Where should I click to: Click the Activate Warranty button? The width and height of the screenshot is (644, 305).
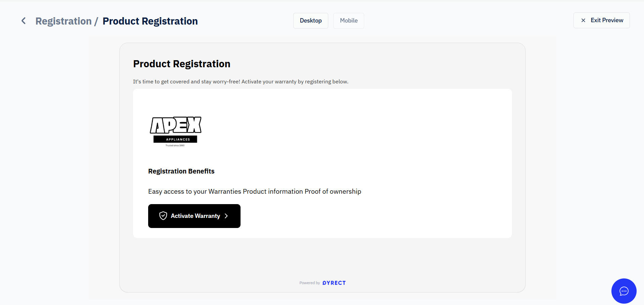[x=194, y=216]
